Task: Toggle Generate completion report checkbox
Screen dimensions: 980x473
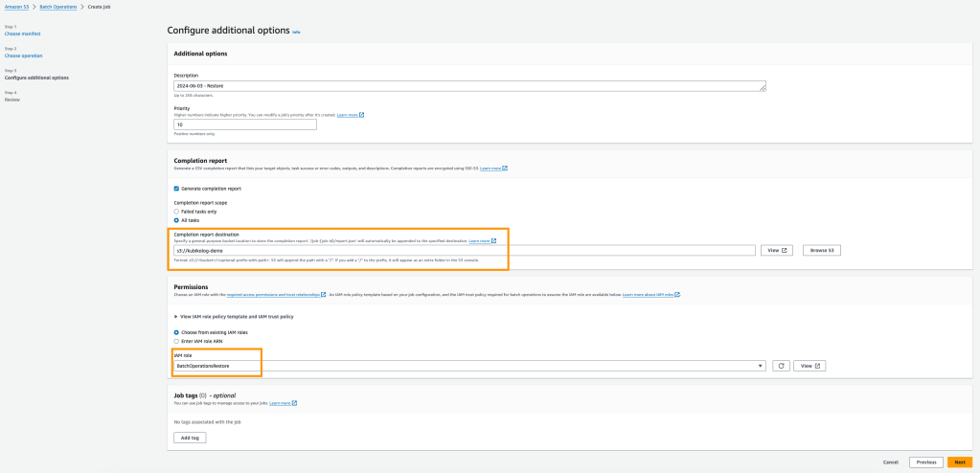Action: [x=176, y=188]
